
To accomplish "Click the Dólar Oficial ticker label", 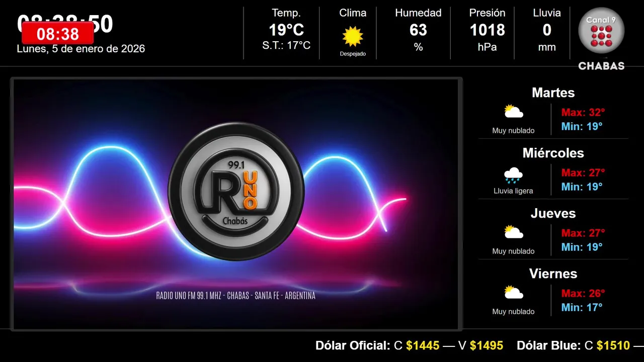I will tap(353, 345).
